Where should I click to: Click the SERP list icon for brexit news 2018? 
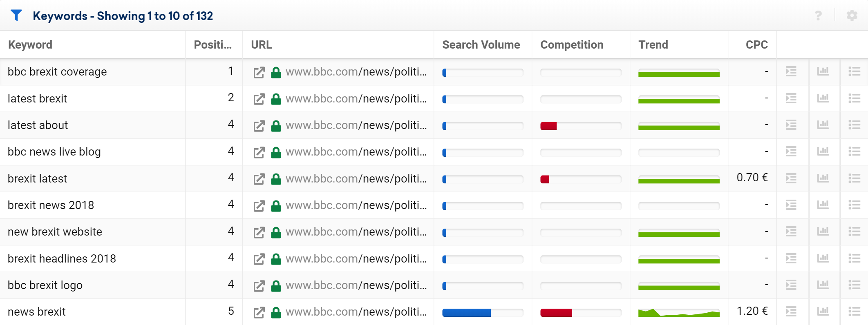coord(791,205)
